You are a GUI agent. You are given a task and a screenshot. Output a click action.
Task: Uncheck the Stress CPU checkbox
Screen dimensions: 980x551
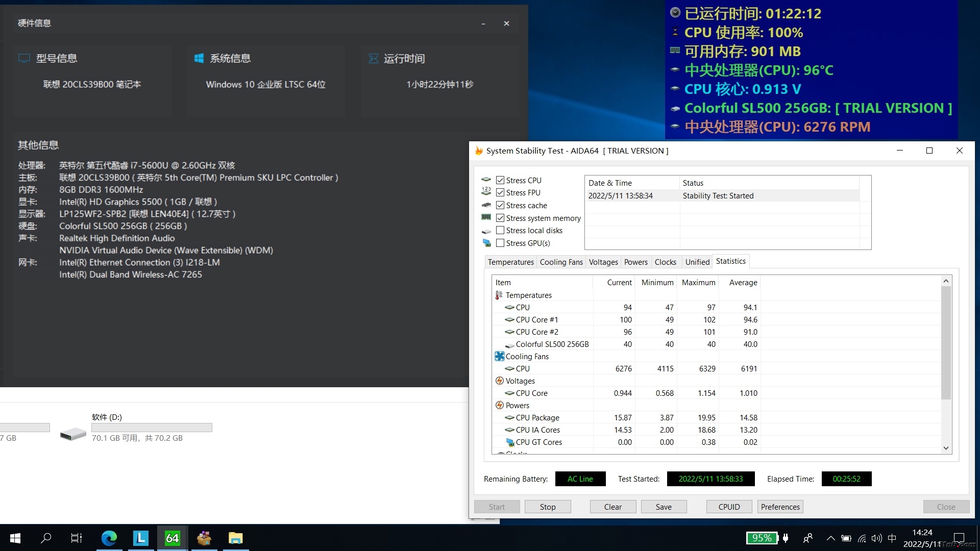point(500,180)
